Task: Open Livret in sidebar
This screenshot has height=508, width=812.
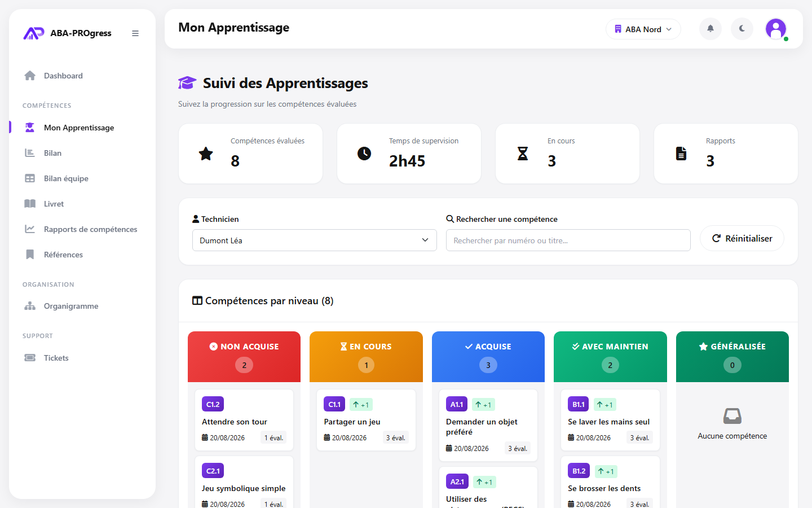Action: click(x=82, y=204)
